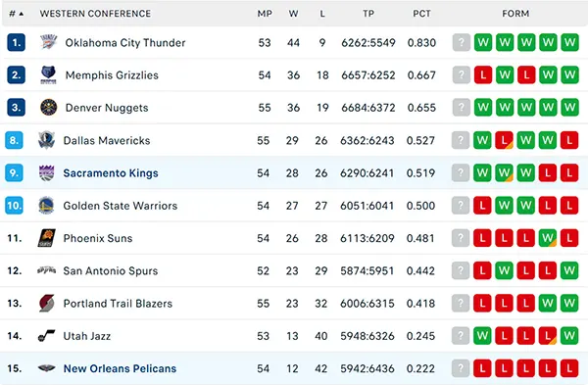This screenshot has width=588, height=385.
Task: Open Sacramento Kings team page
Action: click(x=111, y=172)
